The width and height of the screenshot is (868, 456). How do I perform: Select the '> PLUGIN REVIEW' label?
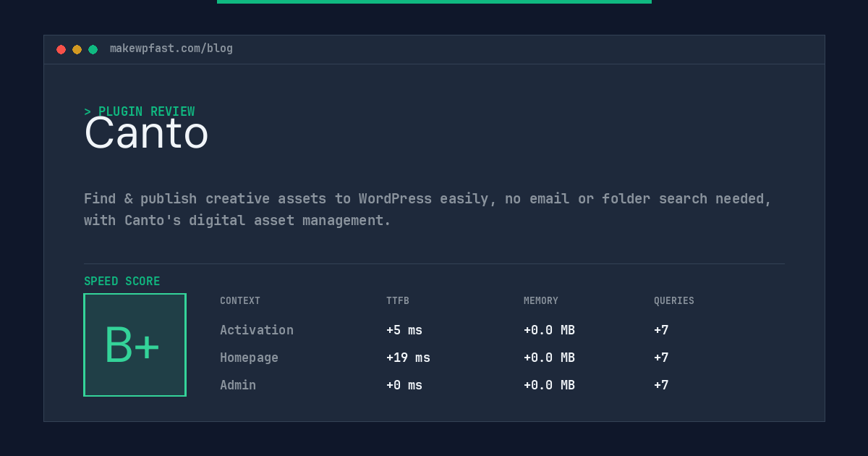coord(140,111)
